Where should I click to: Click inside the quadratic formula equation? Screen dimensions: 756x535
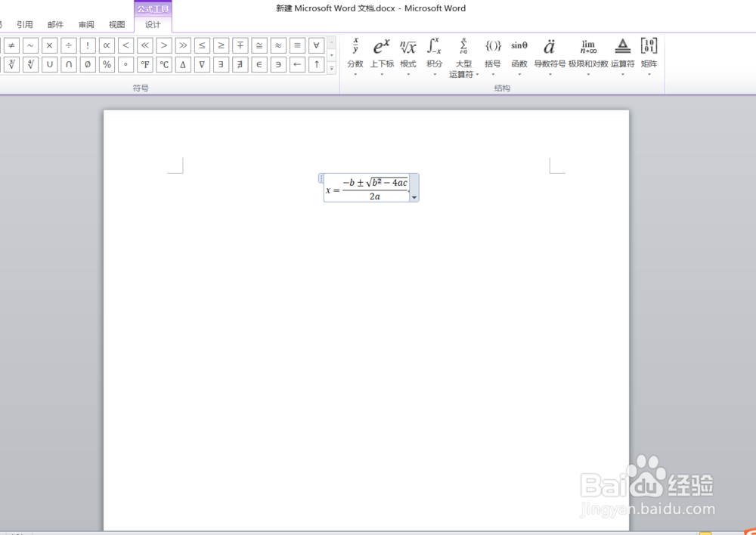coord(367,188)
